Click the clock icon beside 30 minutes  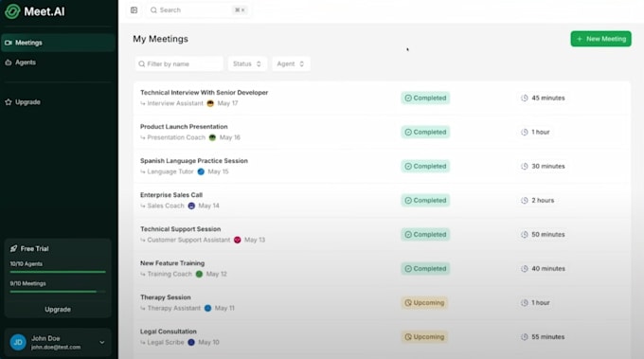click(x=525, y=167)
